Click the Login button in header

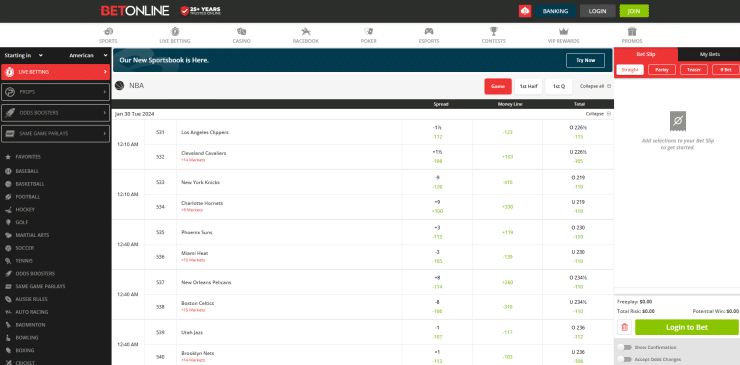coord(597,11)
